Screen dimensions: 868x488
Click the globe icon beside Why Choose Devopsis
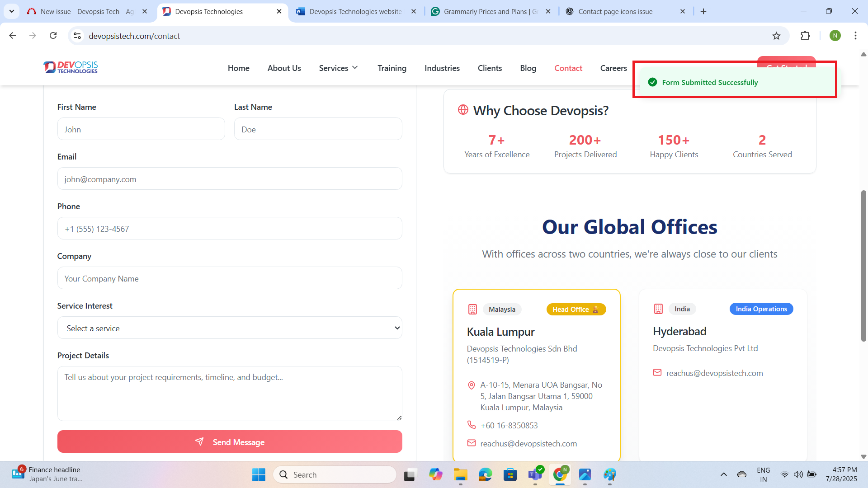463,110
